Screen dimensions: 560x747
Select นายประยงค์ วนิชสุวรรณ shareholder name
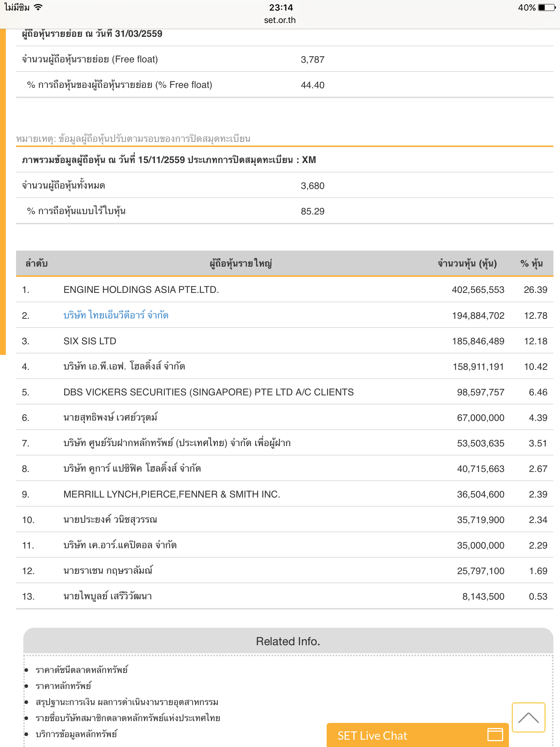click(x=110, y=519)
